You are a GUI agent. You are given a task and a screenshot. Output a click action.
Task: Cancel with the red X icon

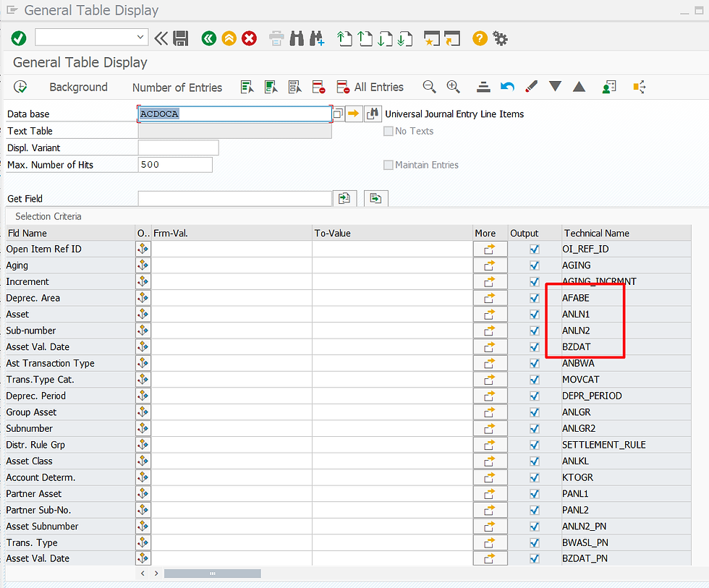click(249, 38)
